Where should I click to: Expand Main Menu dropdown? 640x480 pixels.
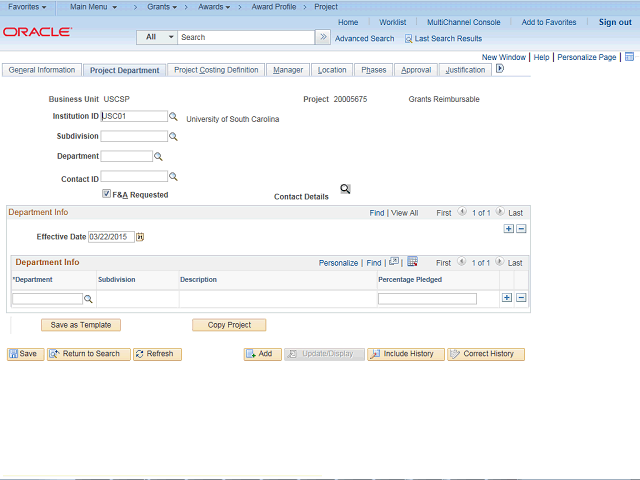(93, 7)
